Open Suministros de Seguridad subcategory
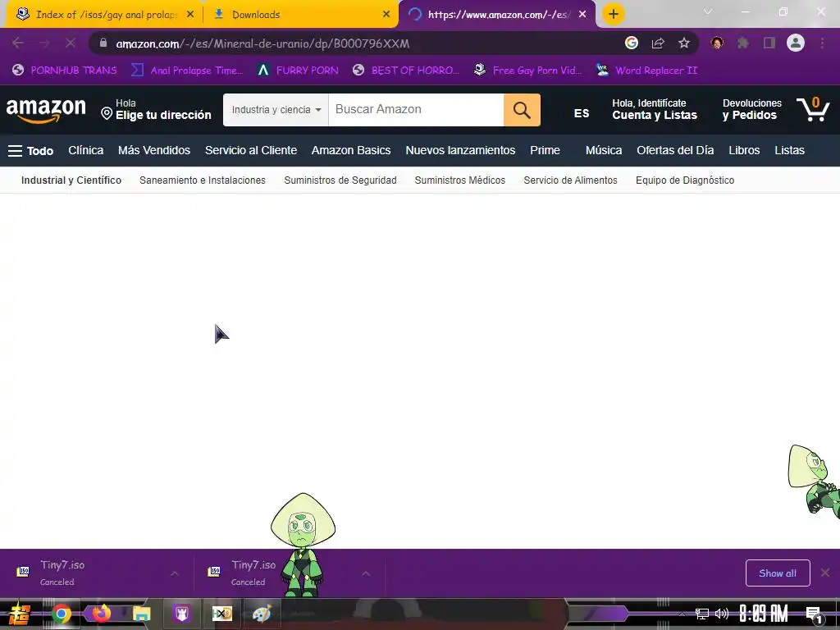Screen dimensions: 840x630 (x=340, y=180)
